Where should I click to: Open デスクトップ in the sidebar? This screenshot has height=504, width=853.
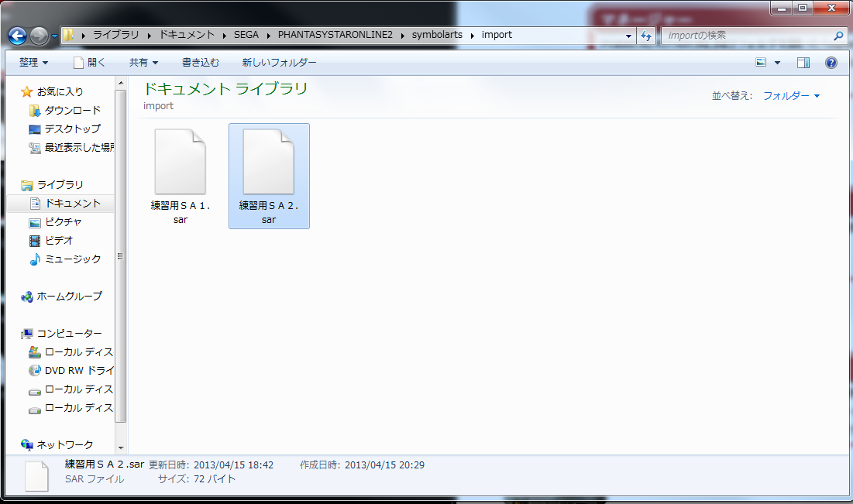(72, 129)
